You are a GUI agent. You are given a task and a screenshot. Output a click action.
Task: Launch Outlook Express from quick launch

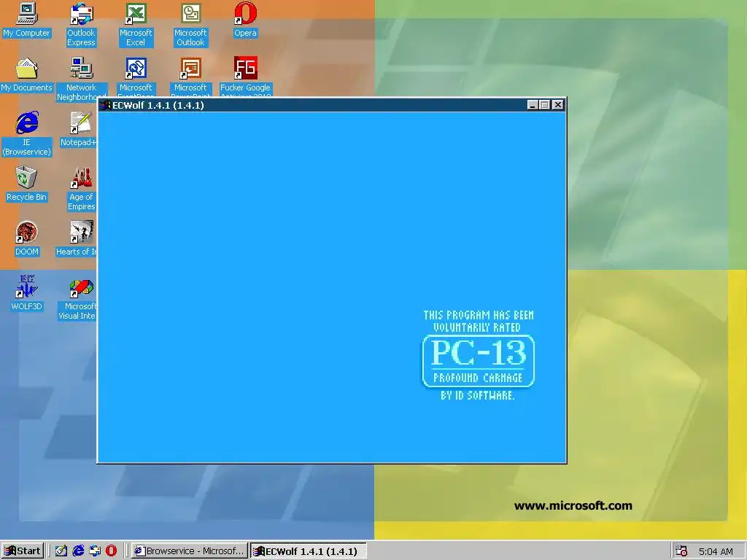tap(95, 551)
